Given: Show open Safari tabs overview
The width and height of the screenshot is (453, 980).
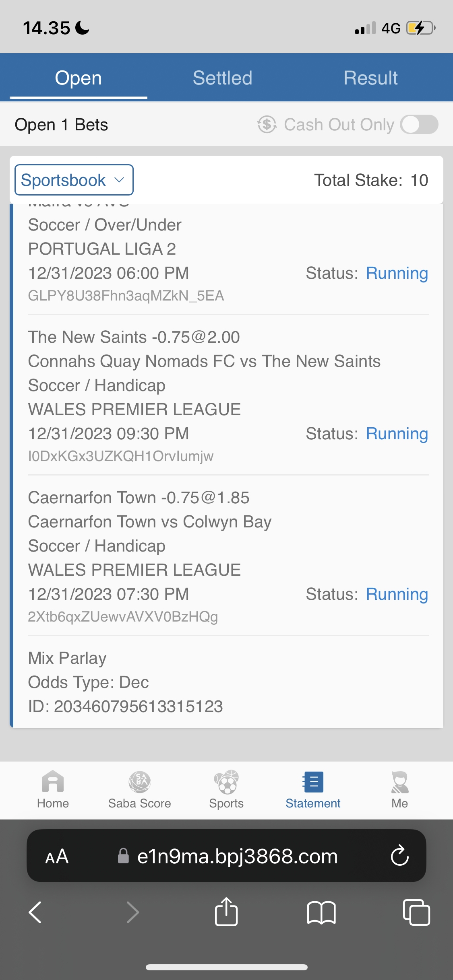Looking at the screenshot, I should point(416,912).
